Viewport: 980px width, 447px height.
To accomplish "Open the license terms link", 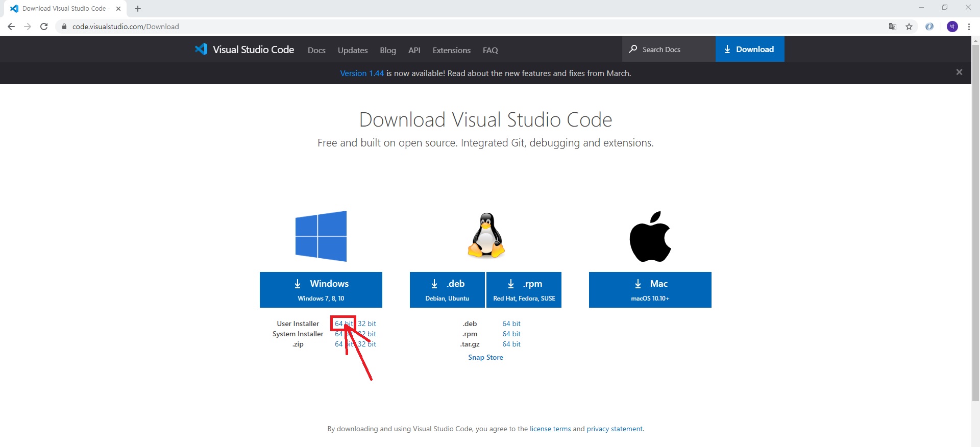I will (550, 429).
